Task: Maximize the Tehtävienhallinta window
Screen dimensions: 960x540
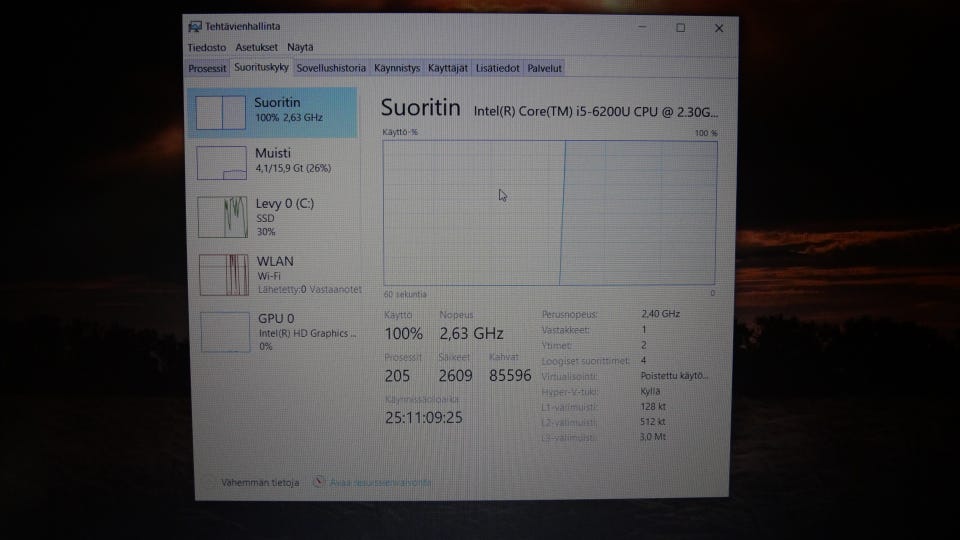Action: (680, 28)
